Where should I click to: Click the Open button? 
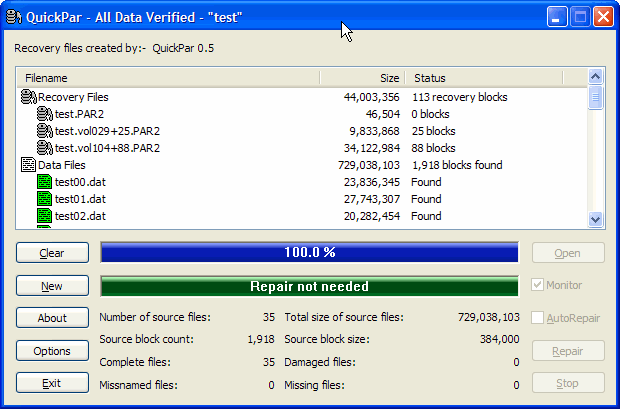568,253
